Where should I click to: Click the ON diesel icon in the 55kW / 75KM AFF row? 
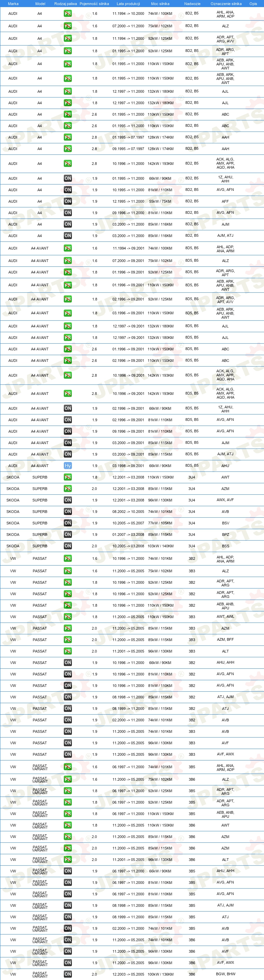(68, 201)
